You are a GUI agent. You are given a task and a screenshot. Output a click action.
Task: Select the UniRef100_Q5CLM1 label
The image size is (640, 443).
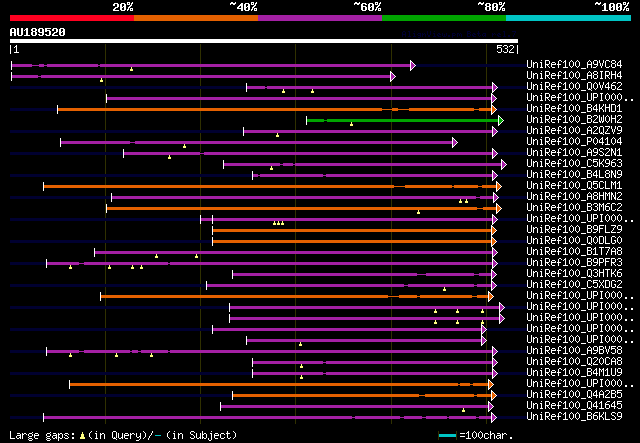(574, 185)
